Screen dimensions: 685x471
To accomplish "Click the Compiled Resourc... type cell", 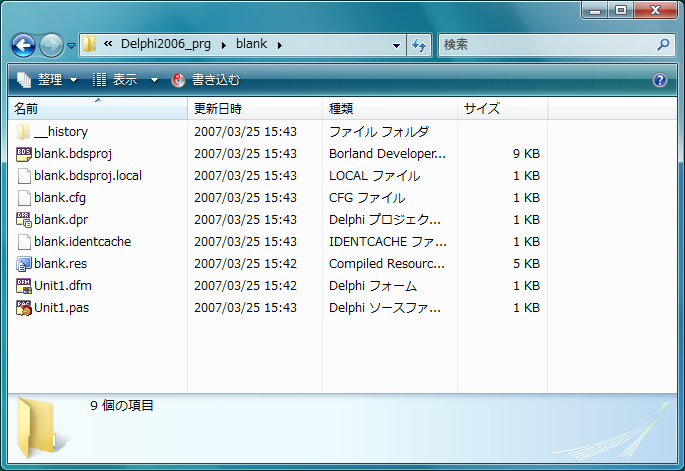I will click(x=387, y=264).
